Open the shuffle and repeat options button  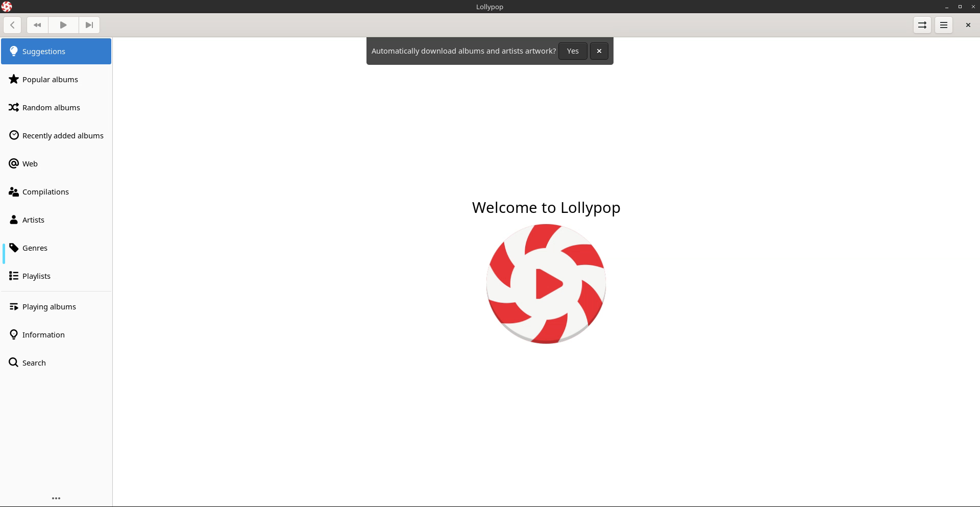tap(922, 25)
